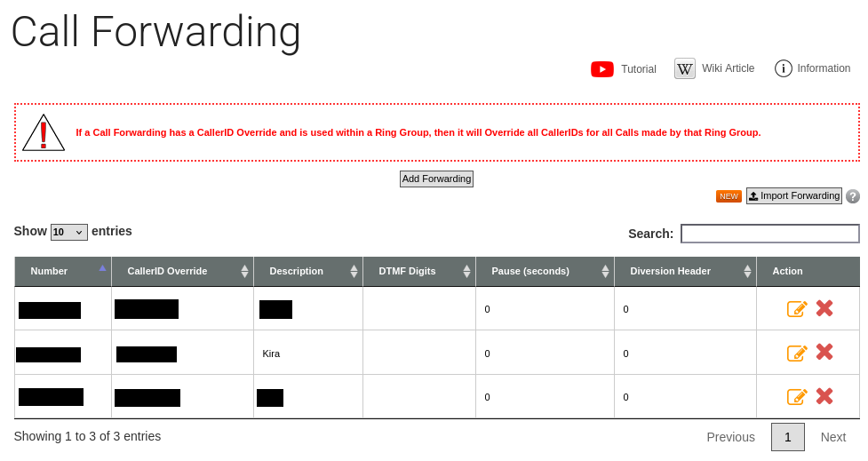The height and width of the screenshot is (461, 868).
Task: Open the Show entries count dropdown
Action: (68, 232)
